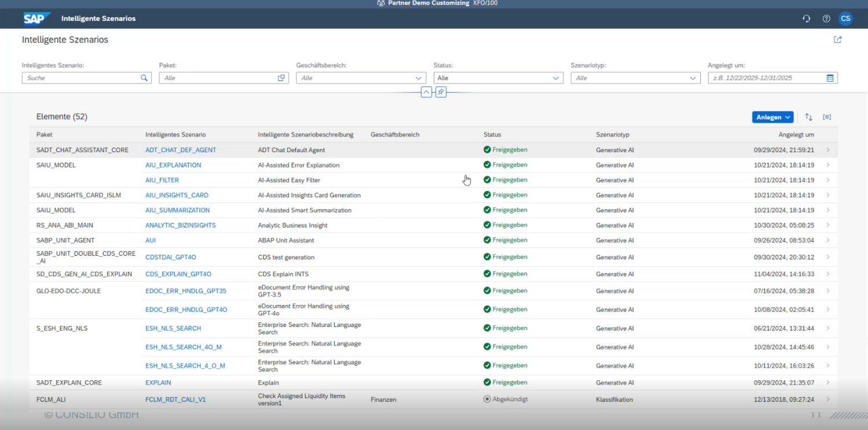This screenshot has height=430, width=868.
Task: Pin the filter header with the pin icon
Action: [441, 92]
